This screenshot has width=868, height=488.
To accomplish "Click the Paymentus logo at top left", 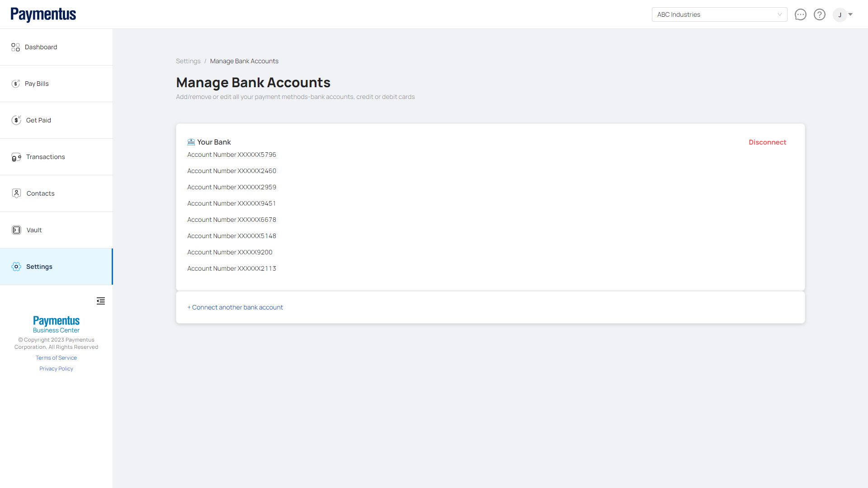I will [43, 14].
